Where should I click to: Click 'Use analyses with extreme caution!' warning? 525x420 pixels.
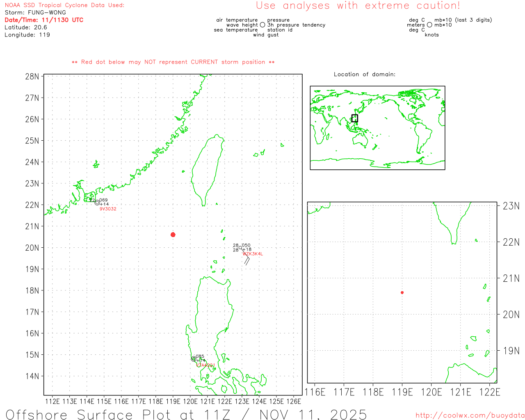click(358, 6)
